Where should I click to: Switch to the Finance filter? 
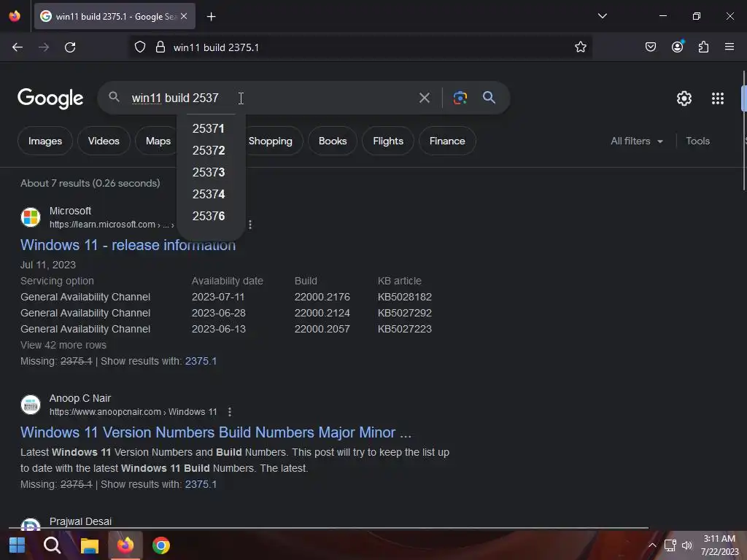447,141
